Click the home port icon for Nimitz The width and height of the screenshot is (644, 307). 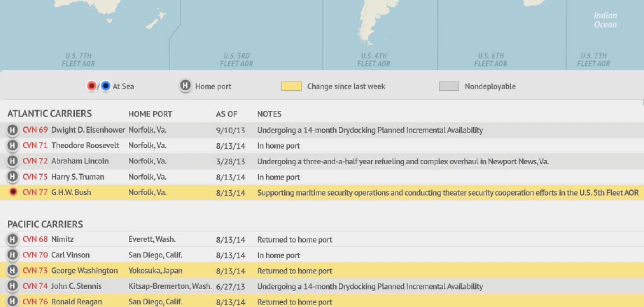click(x=12, y=239)
